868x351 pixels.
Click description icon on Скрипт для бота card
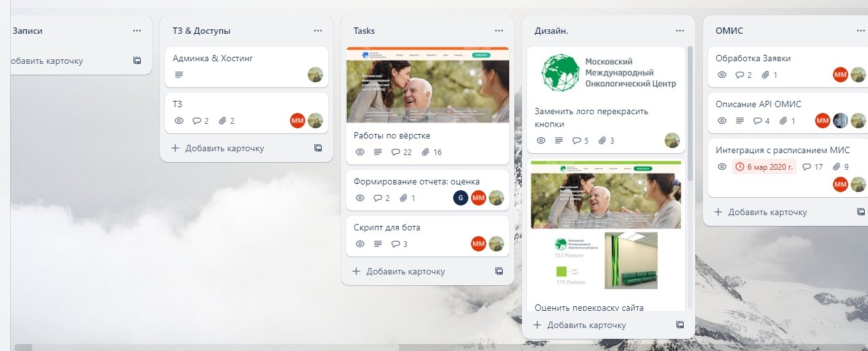click(x=377, y=244)
